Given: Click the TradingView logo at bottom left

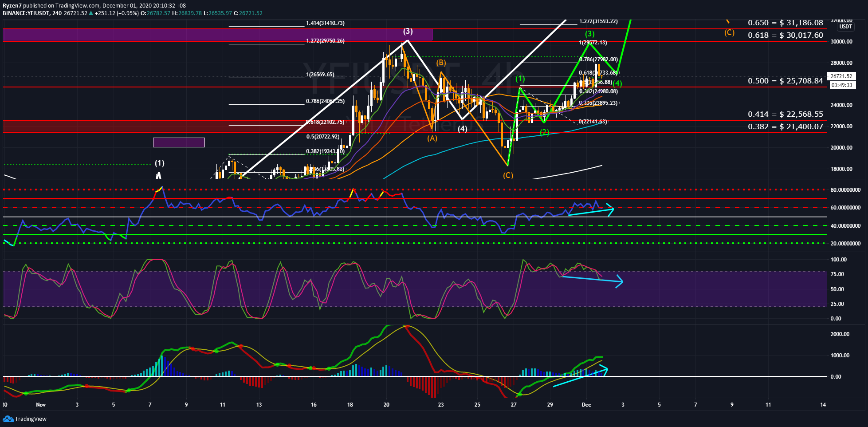Looking at the screenshot, I should click(25, 419).
